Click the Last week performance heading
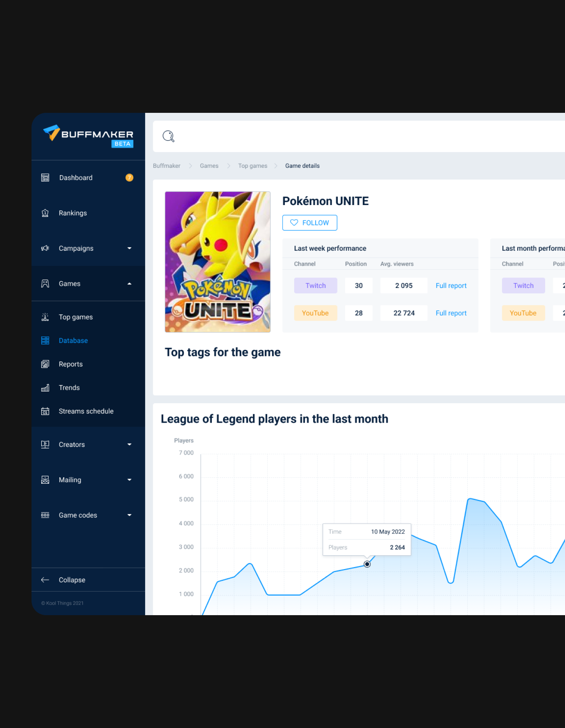Screen dimensions: 565x728 330,248
